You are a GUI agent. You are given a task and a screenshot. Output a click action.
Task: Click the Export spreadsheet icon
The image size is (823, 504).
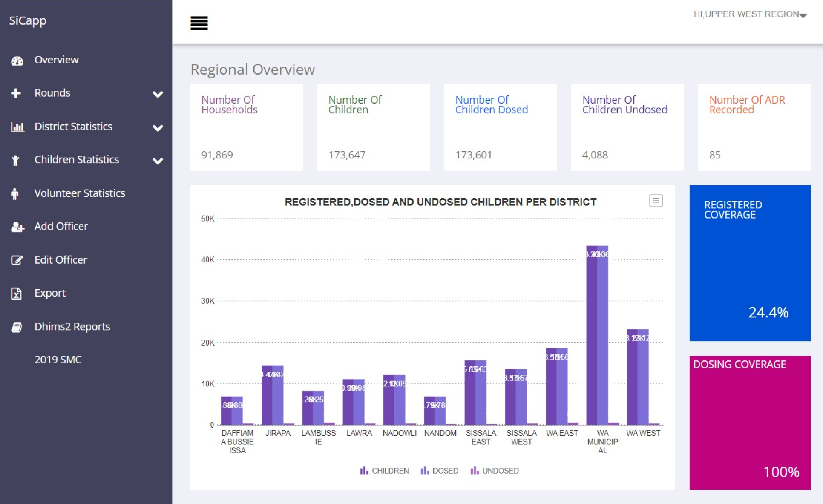(16, 294)
